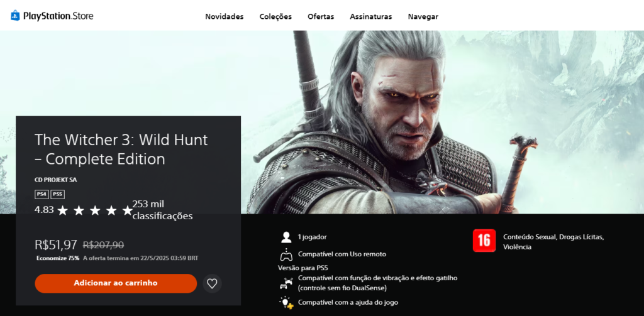Image resolution: width=644 pixels, height=316 pixels.
Task: Click the PS5 platform tag
Action: [57, 194]
